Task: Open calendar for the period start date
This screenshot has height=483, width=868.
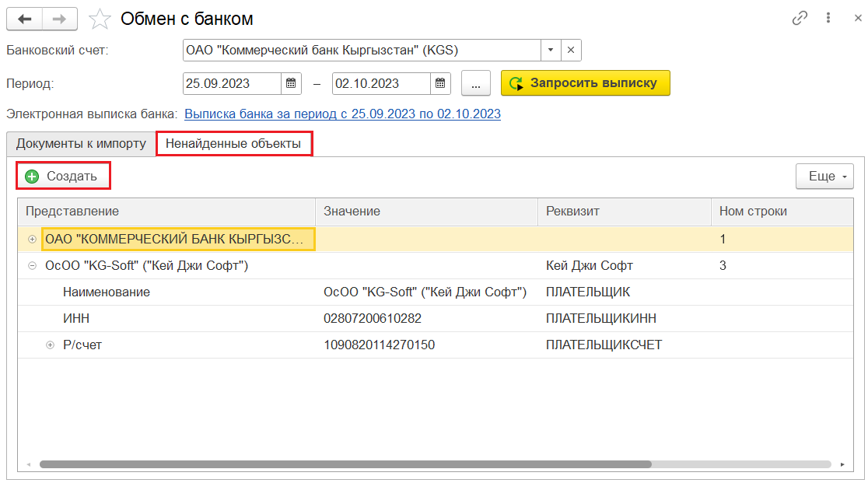Action: click(x=291, y=83)
